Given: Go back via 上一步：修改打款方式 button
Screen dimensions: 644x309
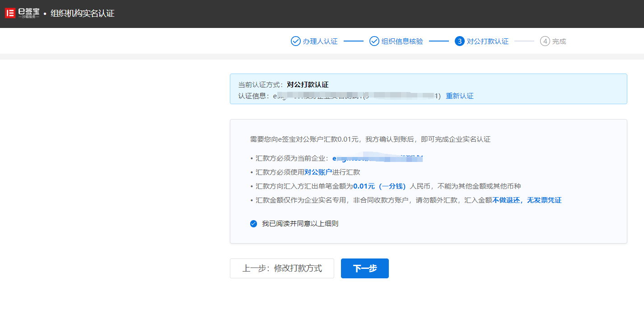Looking at the screenshot, I should (x=282, y=268).
